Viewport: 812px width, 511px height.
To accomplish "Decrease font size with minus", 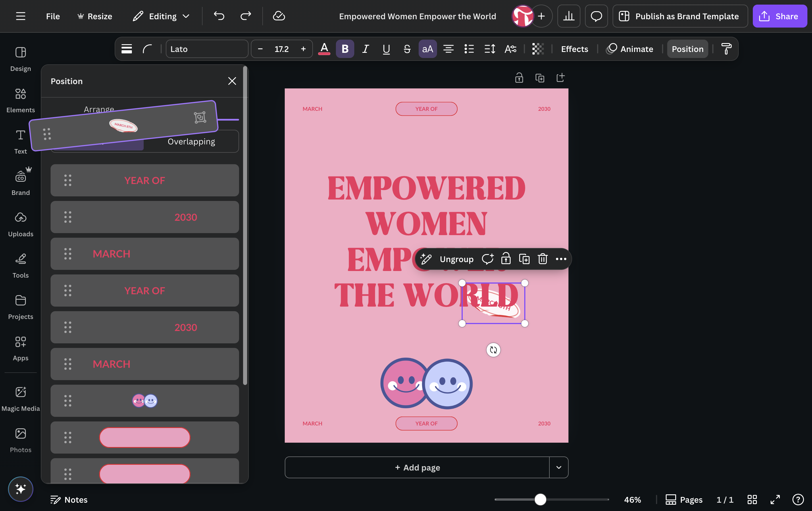I will (x=260, y=49).
